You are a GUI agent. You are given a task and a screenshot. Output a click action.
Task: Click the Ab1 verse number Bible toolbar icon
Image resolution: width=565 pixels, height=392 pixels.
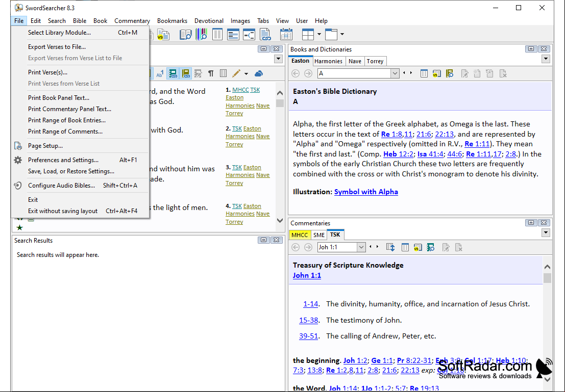[160, 74]
